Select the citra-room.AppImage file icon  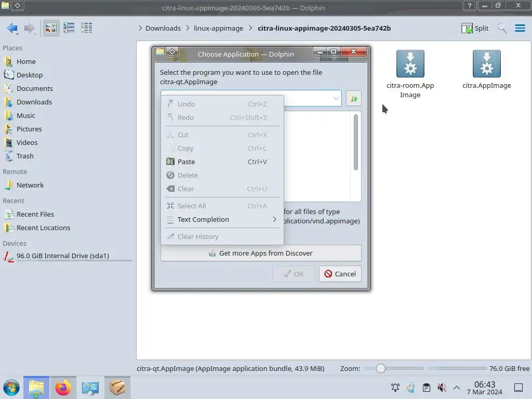pyautogui.click(x=410, y=64)
